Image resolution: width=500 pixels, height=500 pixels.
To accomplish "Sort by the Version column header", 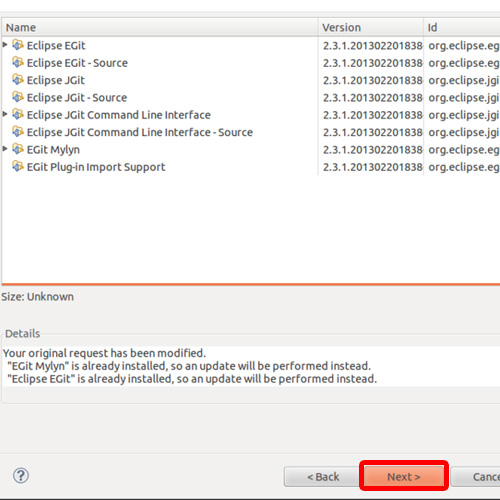I will (371, 27).
